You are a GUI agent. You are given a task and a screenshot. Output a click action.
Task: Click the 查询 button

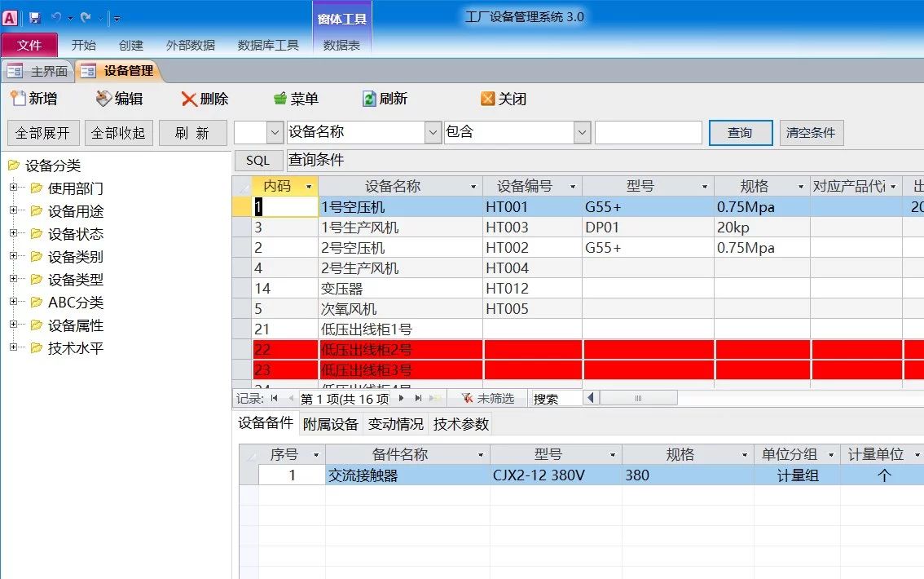pos(740,132)
